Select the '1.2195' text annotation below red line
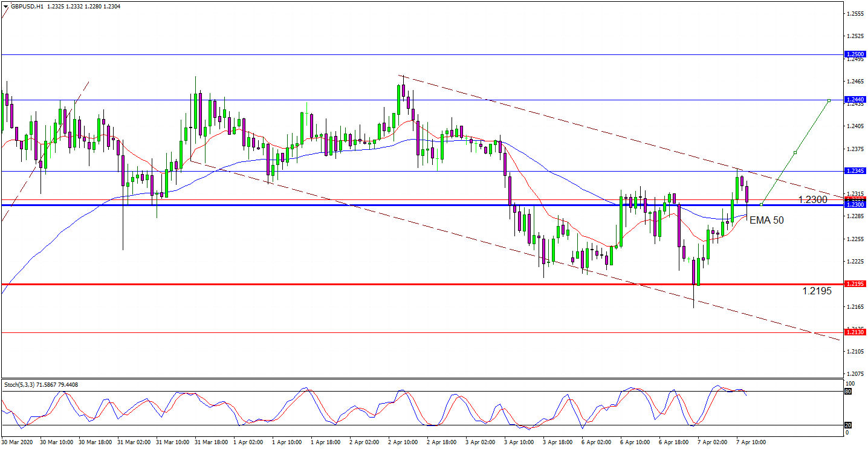This screenshot has width=868, height=449. (x=817, y=291)
